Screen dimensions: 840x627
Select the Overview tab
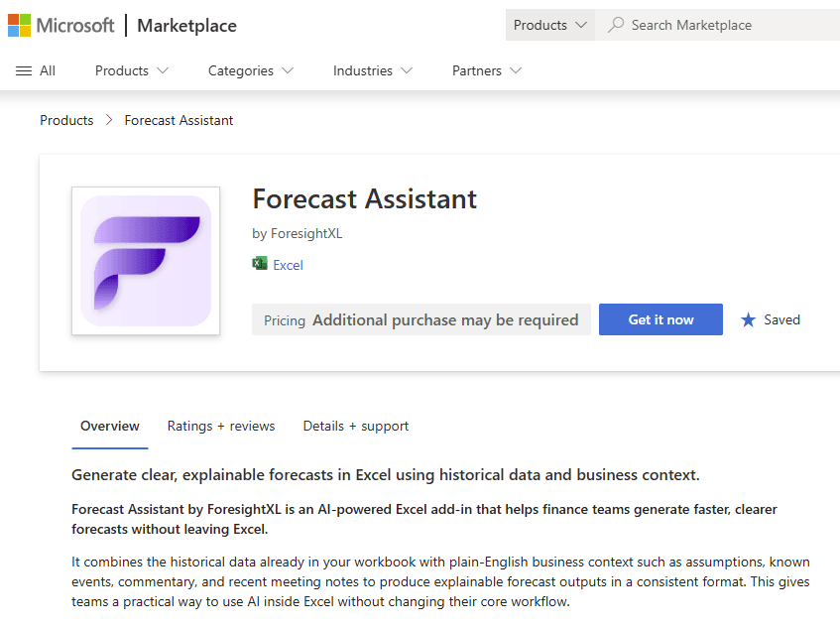click(x=109, y=426)
